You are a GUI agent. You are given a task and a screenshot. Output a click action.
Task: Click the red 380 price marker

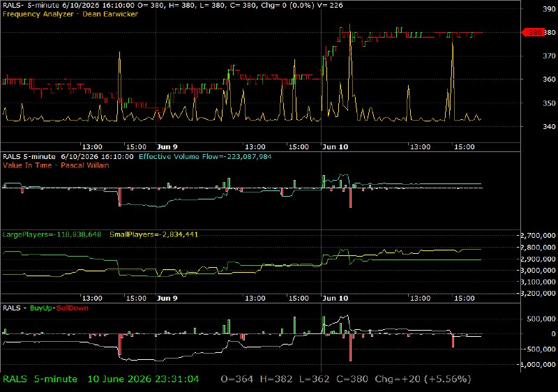coord(533,32)
